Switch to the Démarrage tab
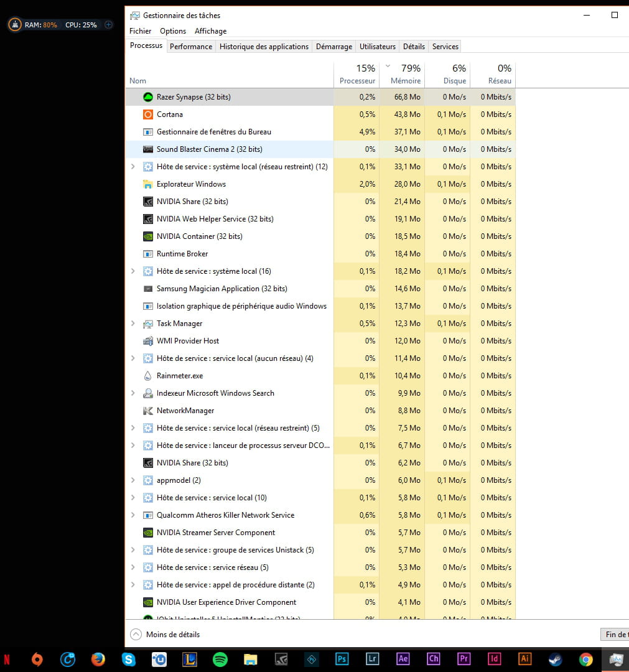629x672 pixels. (333, 46)
